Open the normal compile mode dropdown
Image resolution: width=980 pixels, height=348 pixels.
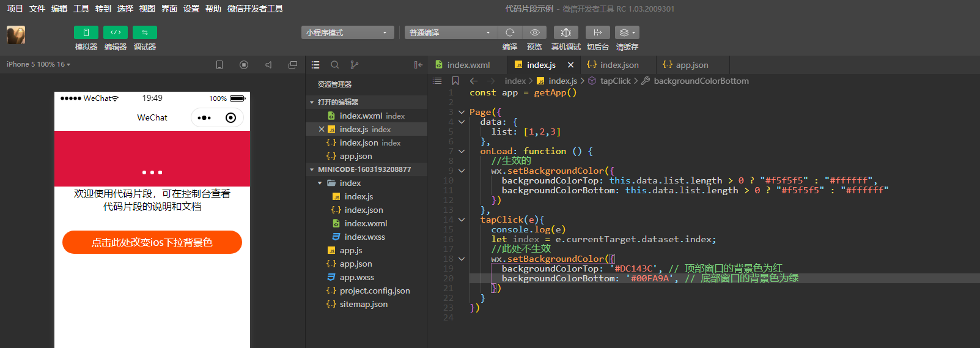pyautogui.click(x=451, y=32)
